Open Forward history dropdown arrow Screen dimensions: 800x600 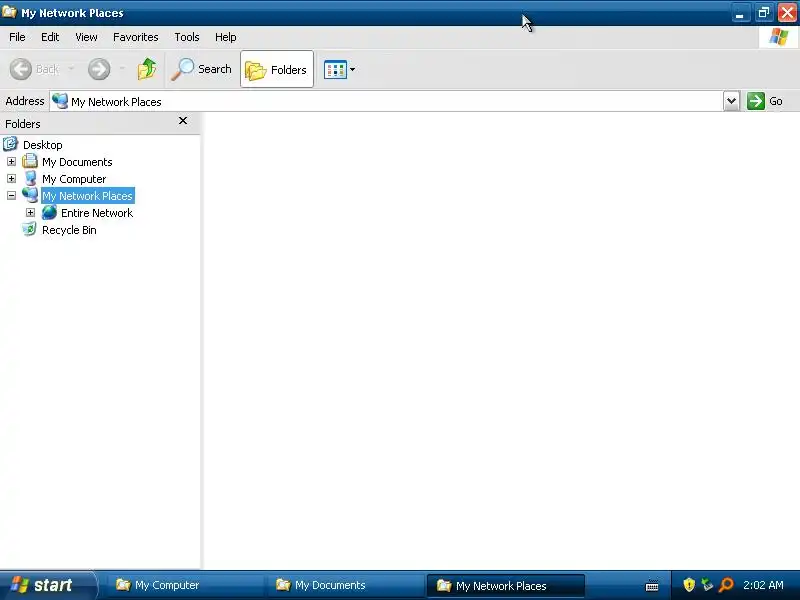[122, 69]
